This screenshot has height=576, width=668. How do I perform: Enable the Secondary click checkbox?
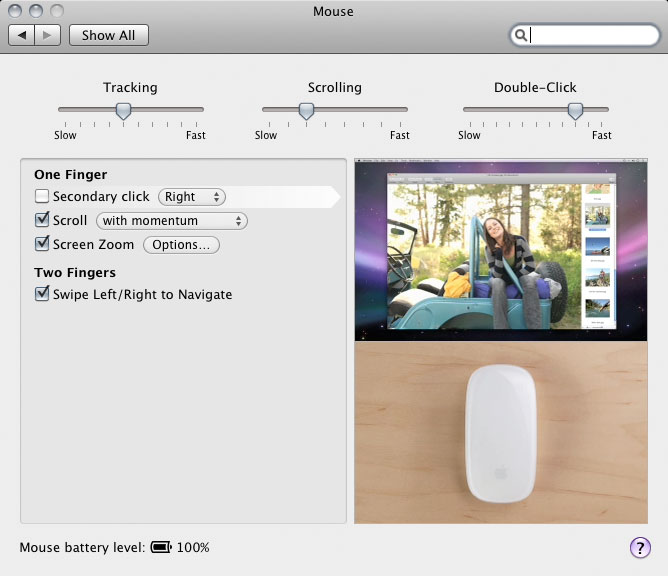tap(42, 196)
